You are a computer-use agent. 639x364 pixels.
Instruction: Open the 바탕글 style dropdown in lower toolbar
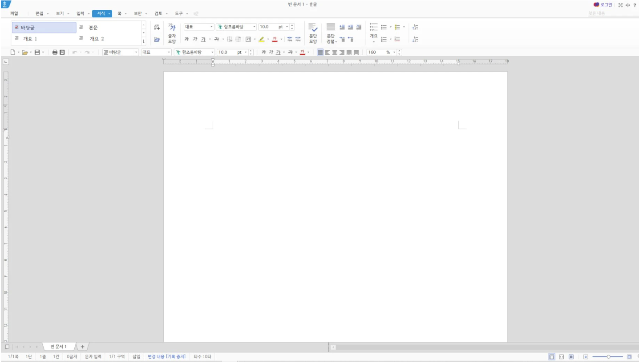point(136,52)
